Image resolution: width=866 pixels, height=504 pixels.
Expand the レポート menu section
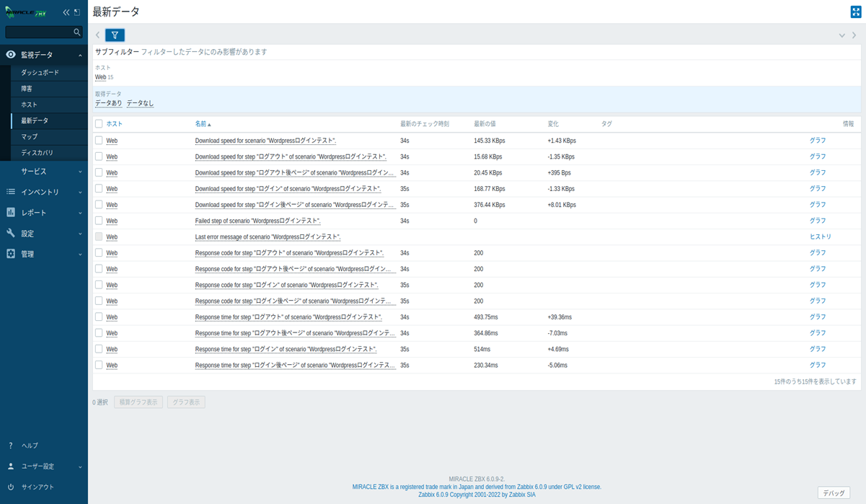click(x=43, y=213)
